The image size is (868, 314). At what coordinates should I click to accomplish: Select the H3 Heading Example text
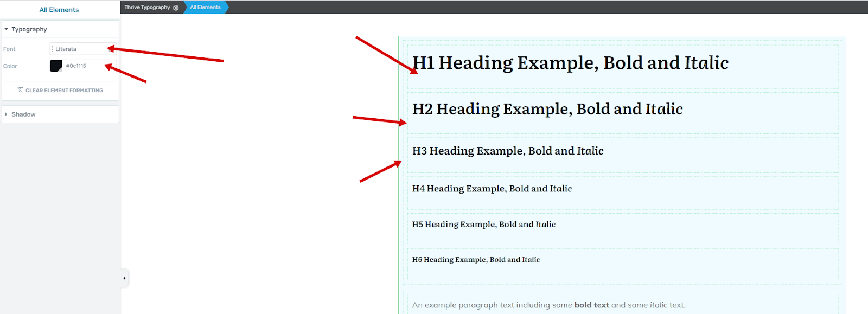(508, 151)
